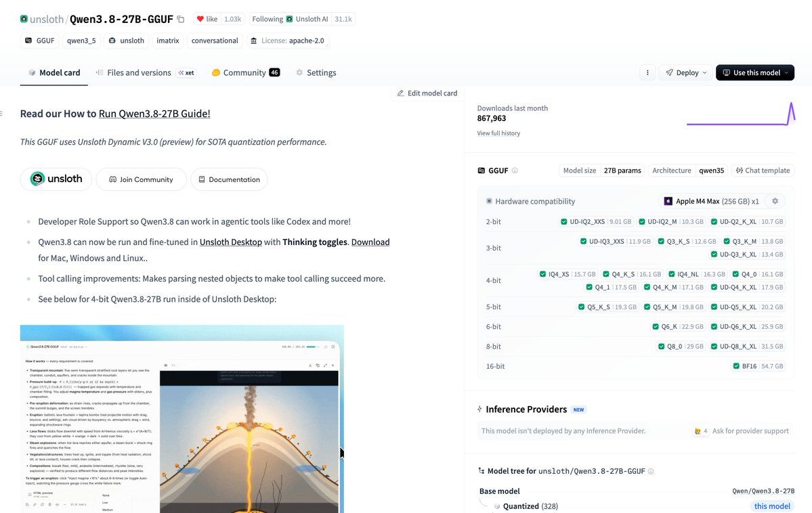Screen dimensions: 812x513
Task: Select the Q4_K_S 16.1 GB quant
Action: pos(632,274)
